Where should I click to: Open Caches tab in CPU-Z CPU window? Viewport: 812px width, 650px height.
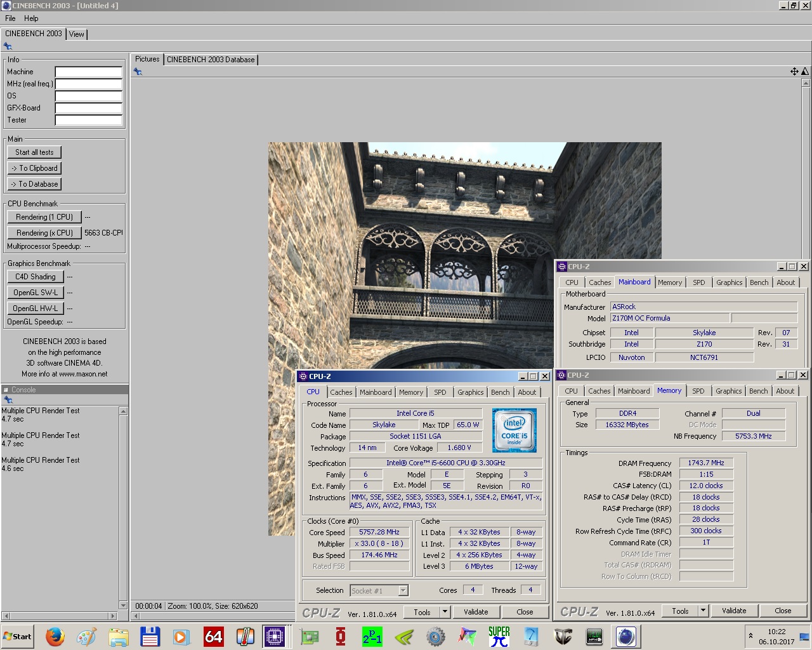pyautogui.click(x=341, y=392)
